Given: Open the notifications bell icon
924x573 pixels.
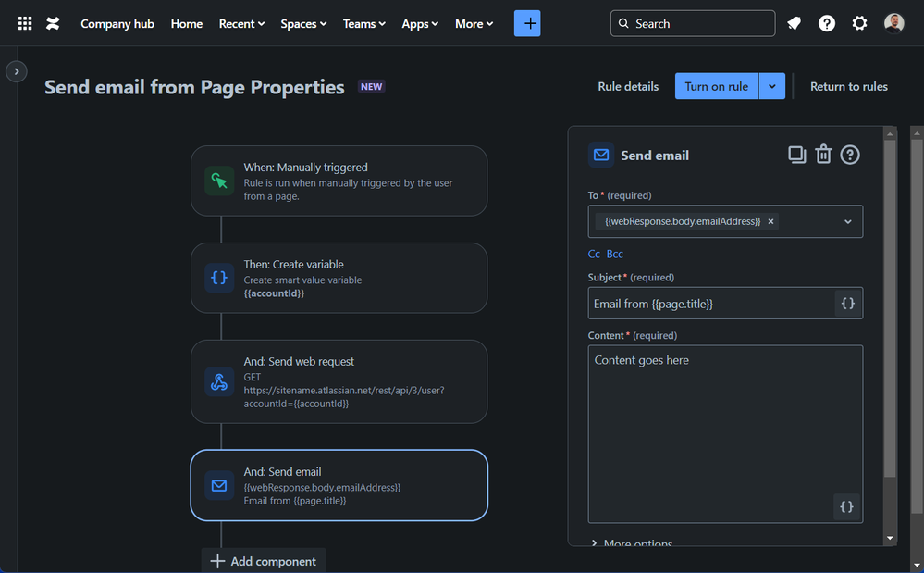Looking at the screenshot, I should [x=794, y=23].
